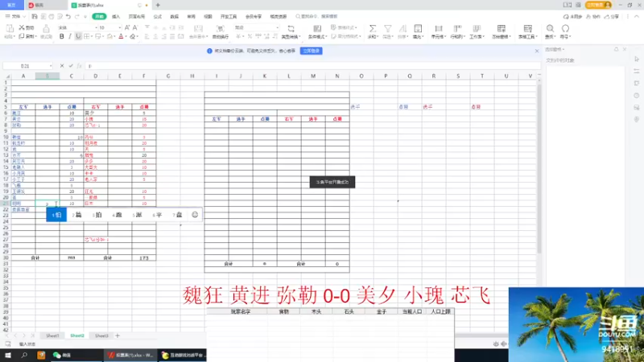
Task: Click the orange login button at top right
Action: [598, 5]
